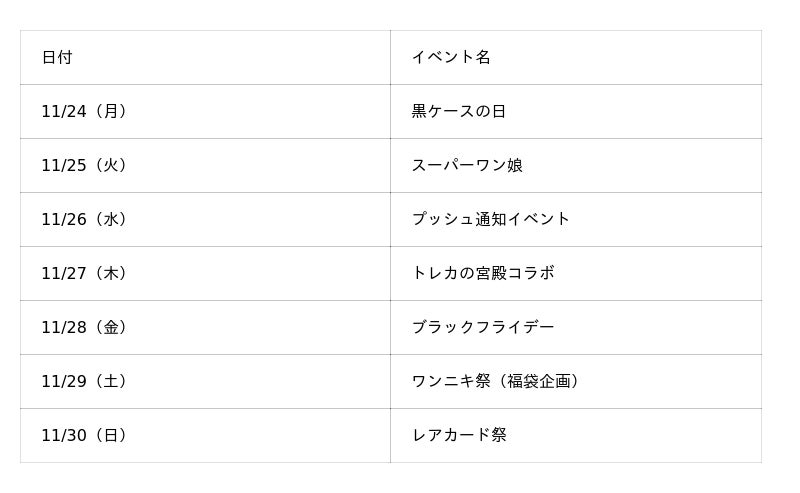Select the レアカード祭 event cell
The image size is (800, 493).
459,436
